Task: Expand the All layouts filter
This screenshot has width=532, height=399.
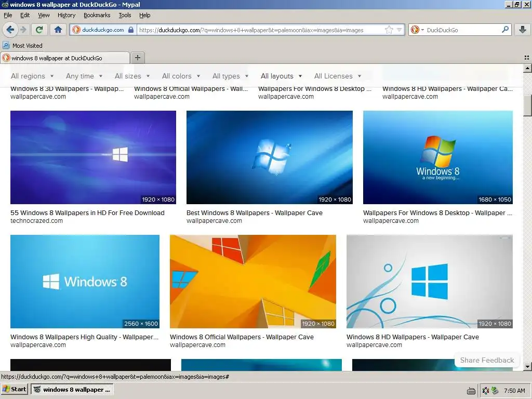Action: 281,76
